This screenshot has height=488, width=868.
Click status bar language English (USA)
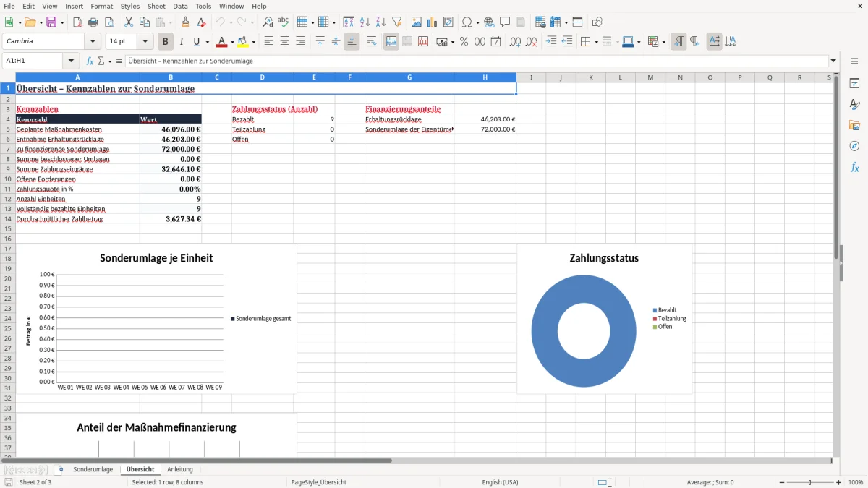point(500,482)
